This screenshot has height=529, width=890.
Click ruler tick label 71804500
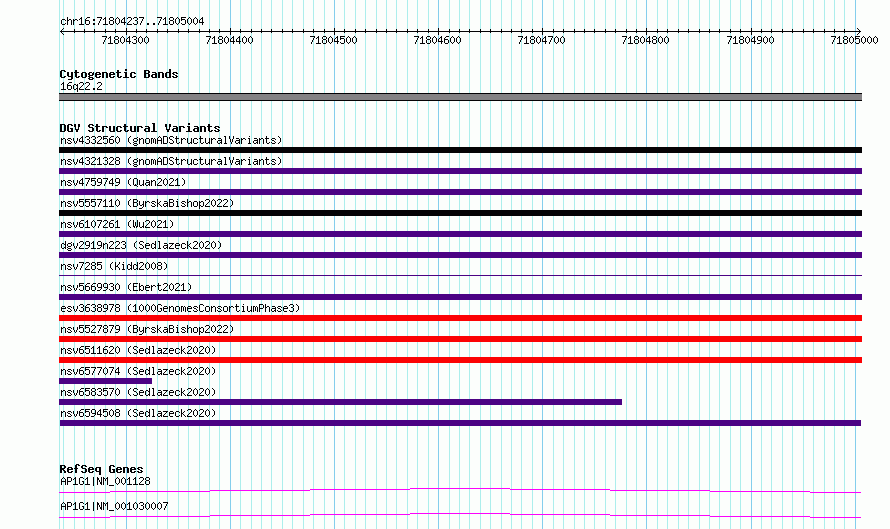(x=333, y=40)
